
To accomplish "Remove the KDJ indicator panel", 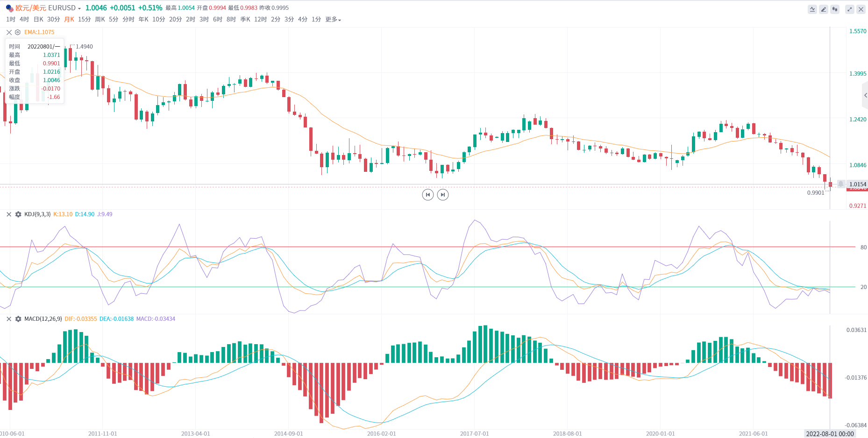I will (9, 214).
